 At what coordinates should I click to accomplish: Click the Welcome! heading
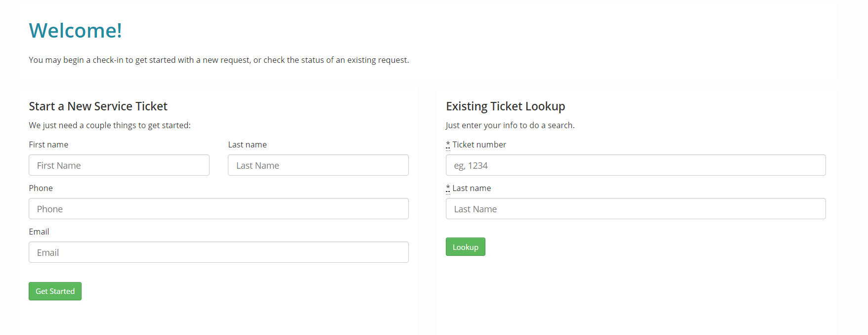75,31
